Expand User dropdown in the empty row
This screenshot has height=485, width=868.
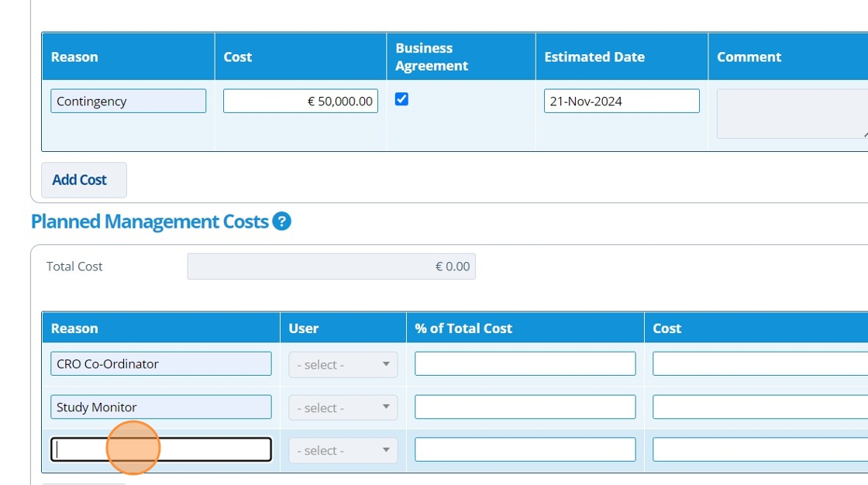coord(343,450)
